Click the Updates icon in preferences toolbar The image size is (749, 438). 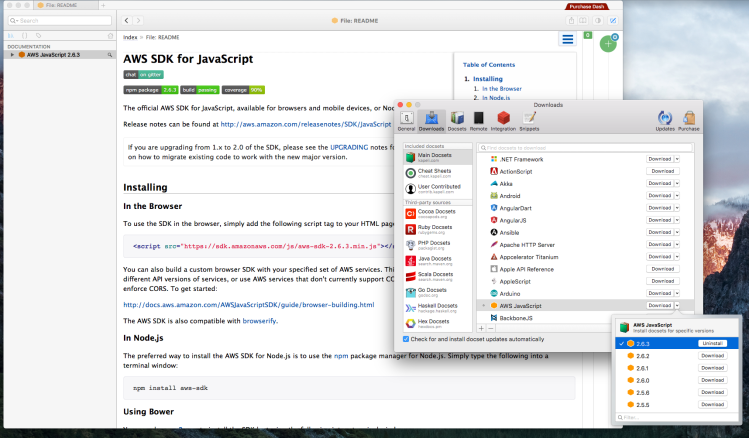pyautogui.click(x=665, y=121)
